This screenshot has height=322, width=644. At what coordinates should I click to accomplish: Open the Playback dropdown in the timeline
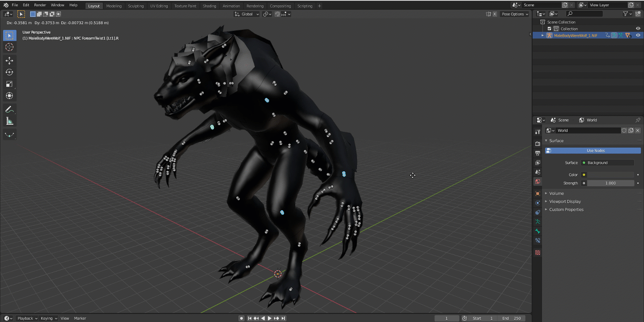click(27, 318)
